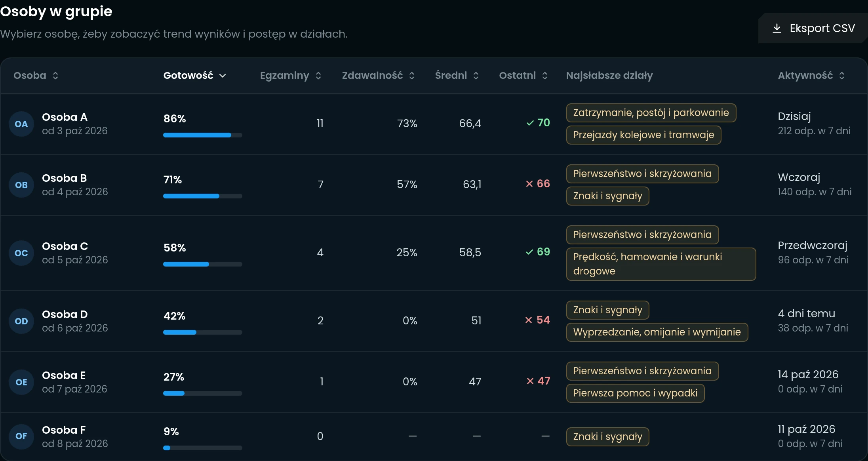The image size is (868, 461).
Task: Click the OC avatar icon
Action: [21, 253]
